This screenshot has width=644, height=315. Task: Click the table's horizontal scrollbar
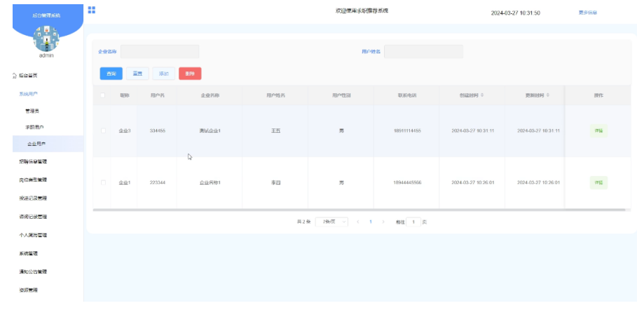pyautogui.click(x=359, y=210)
